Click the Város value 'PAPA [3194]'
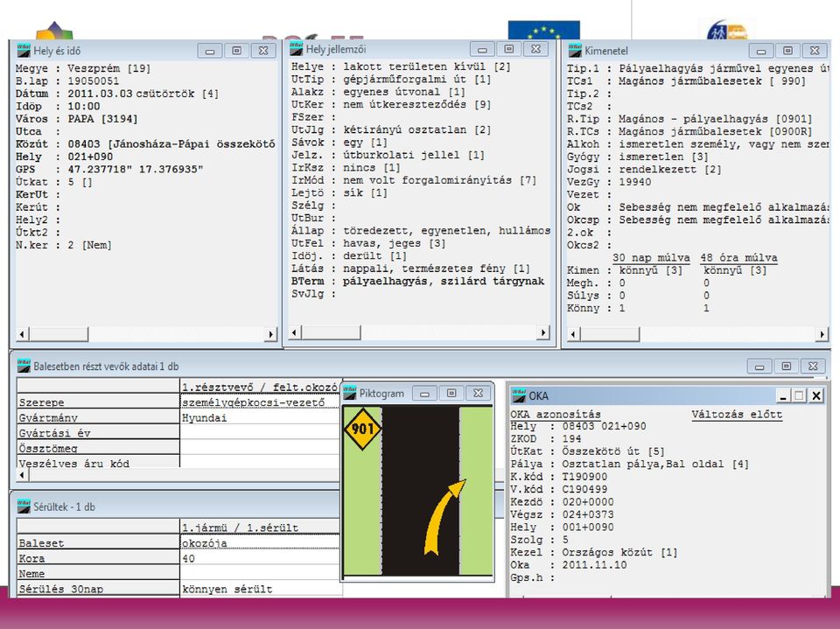Screen dimensions: 840x629 pos(102,119)
